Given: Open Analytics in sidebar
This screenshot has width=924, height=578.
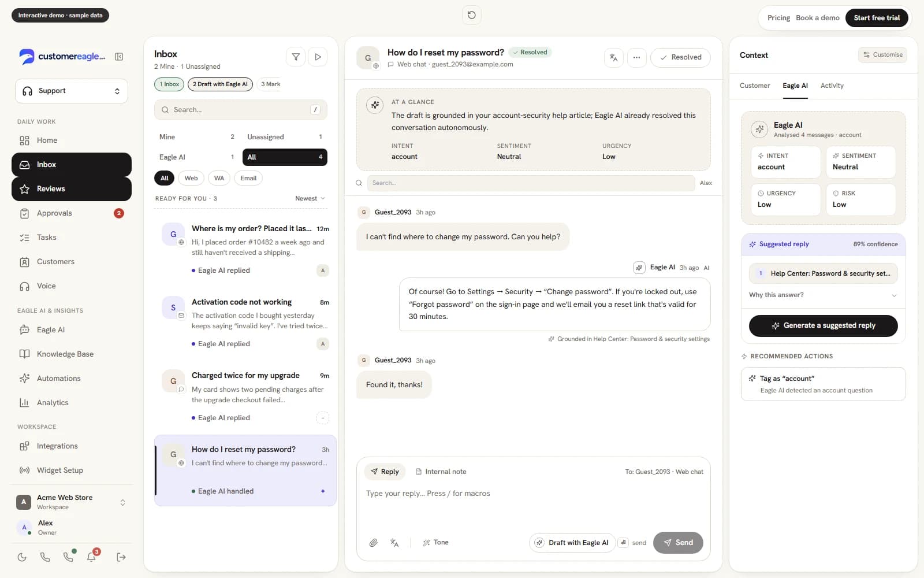Looking at the screenshot, I should pyautogui.click(x=72, y=403).
